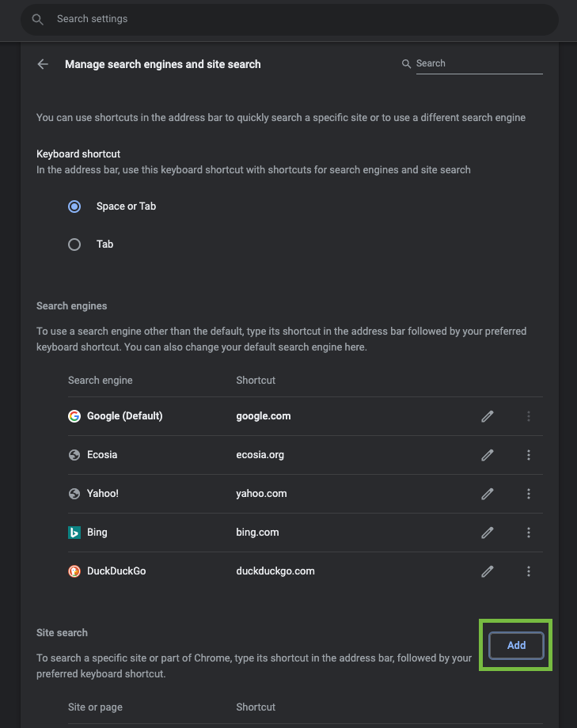
Task: Go back with the arrow icon
Action: (x=43, y=63)
